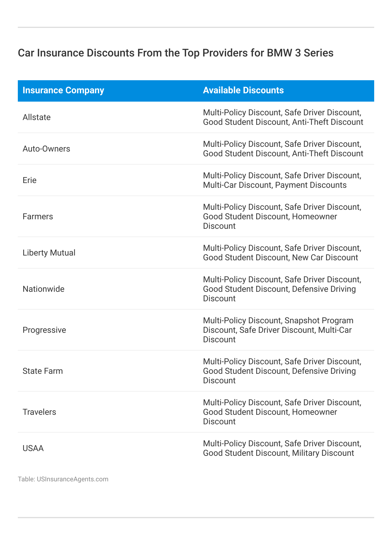This screenshot has height=536, width=392.
Task: Select Progressive's Snapshot Program discount text
Action: [319, 321]
